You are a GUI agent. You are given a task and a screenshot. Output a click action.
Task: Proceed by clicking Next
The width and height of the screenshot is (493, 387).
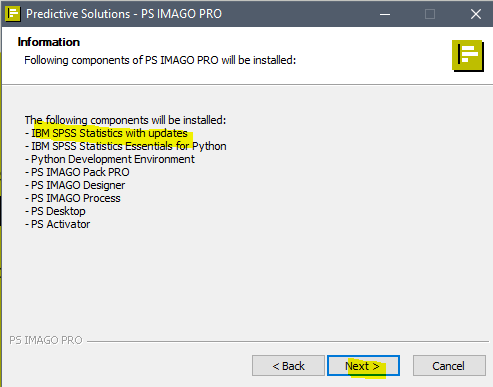[x=363, y=366]
